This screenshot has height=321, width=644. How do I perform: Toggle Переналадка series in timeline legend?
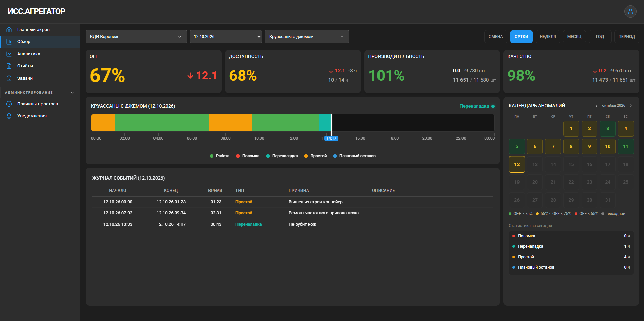282,156
